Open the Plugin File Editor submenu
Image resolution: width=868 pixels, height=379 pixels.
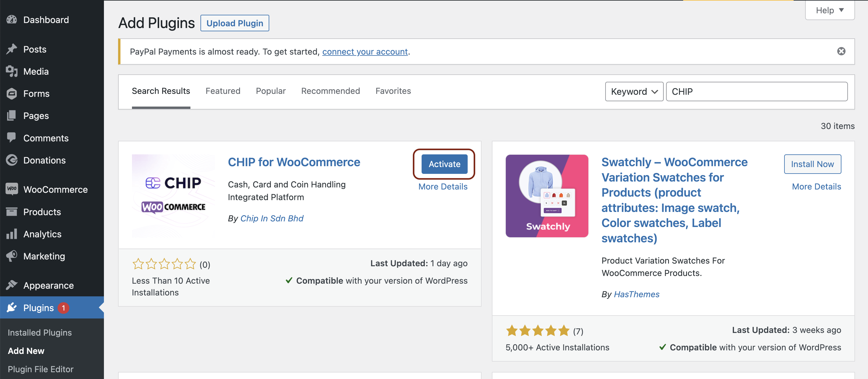pos(40,369)
